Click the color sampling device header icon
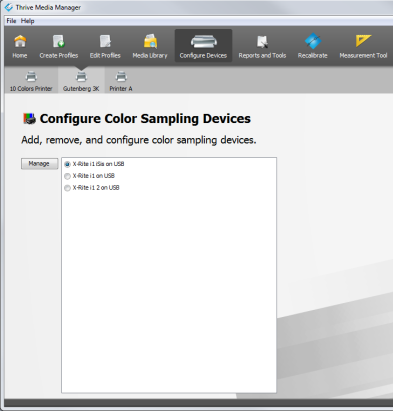This screenshot has height=411, width=393. tap(29, 119)
